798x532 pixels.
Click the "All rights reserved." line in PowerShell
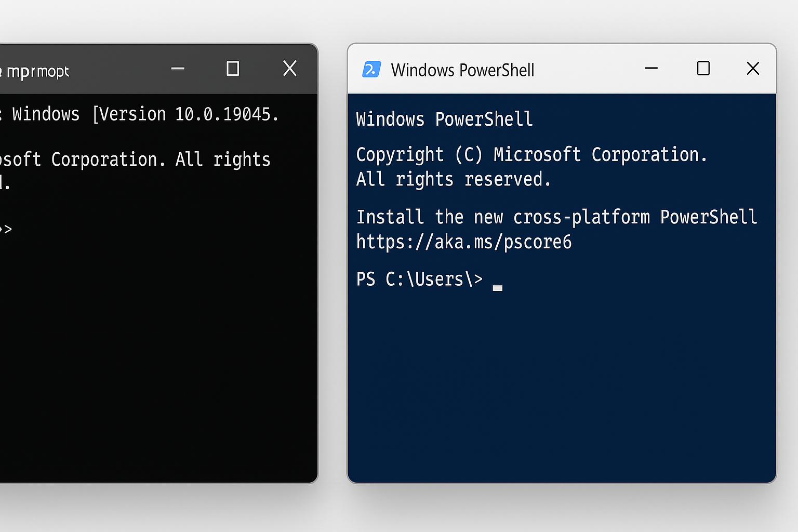coord(453,179)
